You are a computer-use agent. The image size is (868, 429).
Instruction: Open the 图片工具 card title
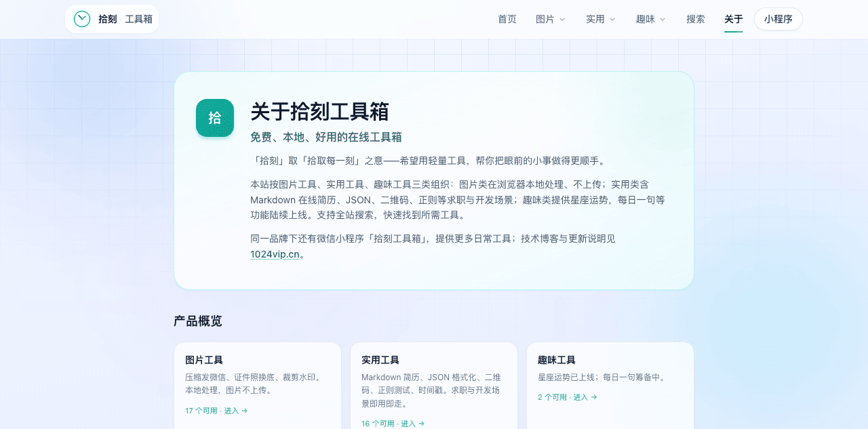[x=204, y=360]
